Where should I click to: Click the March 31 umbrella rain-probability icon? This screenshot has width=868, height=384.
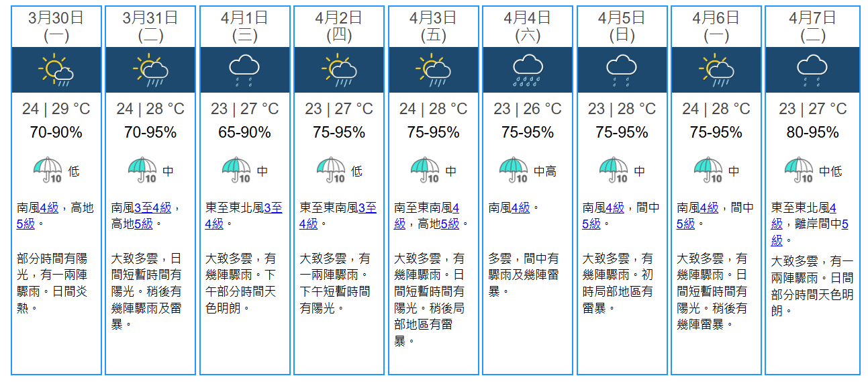coord(142,171)
